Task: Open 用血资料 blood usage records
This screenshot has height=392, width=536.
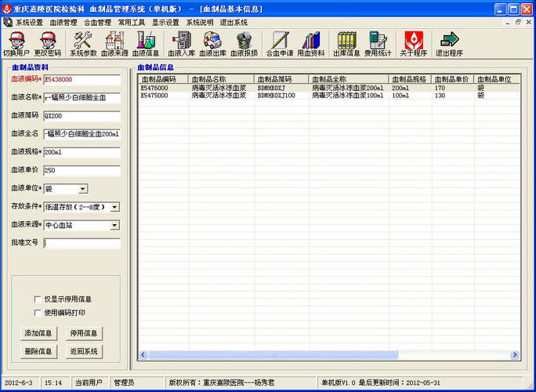Action: [311, 44]
